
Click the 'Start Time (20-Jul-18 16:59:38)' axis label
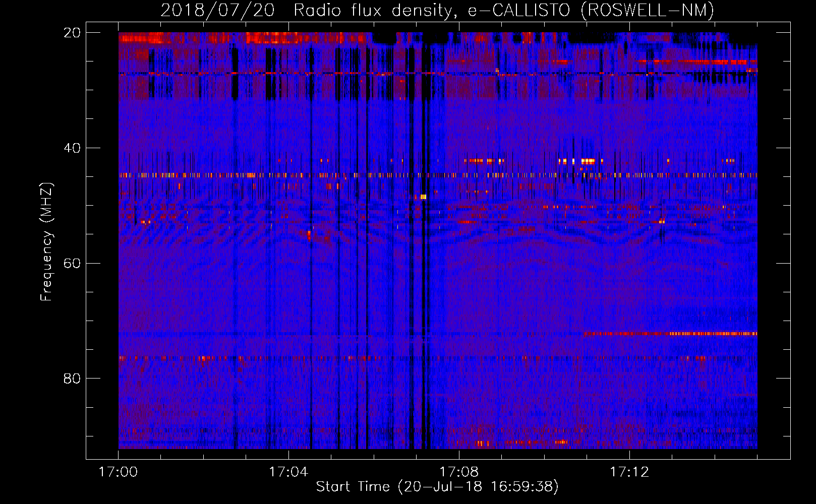[437, 487]
